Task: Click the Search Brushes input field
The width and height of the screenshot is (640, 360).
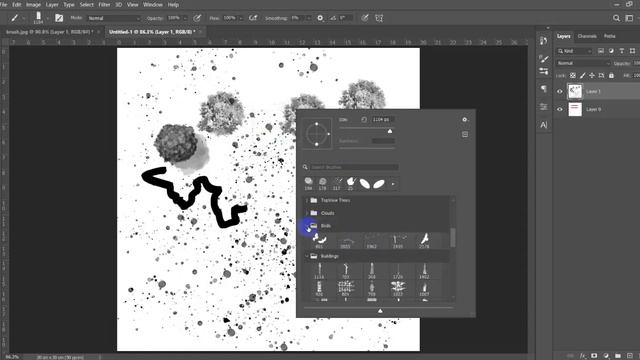Action: tap(354, 167)
